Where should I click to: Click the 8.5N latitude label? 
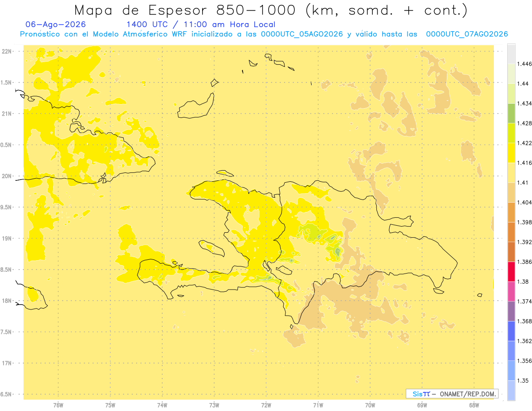pyautogui.click(x=7, y=270)
